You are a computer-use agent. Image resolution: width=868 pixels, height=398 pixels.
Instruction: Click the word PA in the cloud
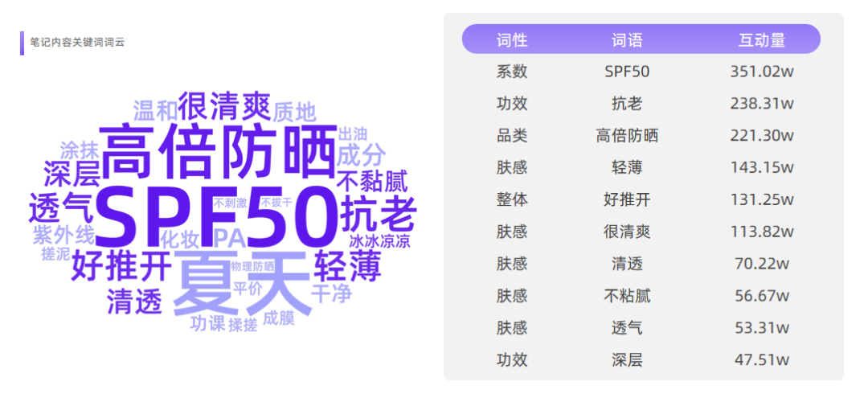230,239
